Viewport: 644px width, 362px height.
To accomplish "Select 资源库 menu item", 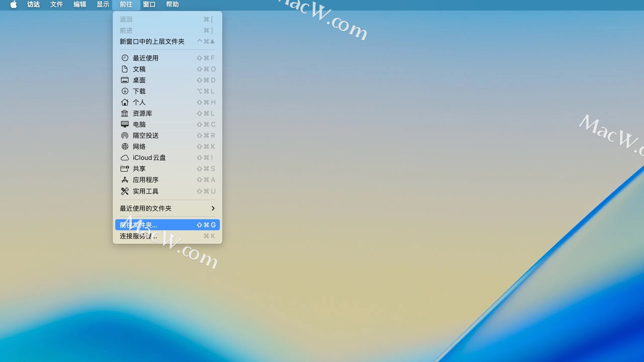I will [x=167, y=113].
